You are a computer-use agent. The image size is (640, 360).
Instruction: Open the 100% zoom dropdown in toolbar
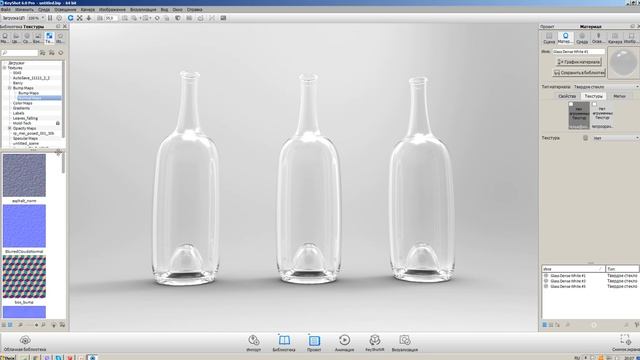point(37,18)
